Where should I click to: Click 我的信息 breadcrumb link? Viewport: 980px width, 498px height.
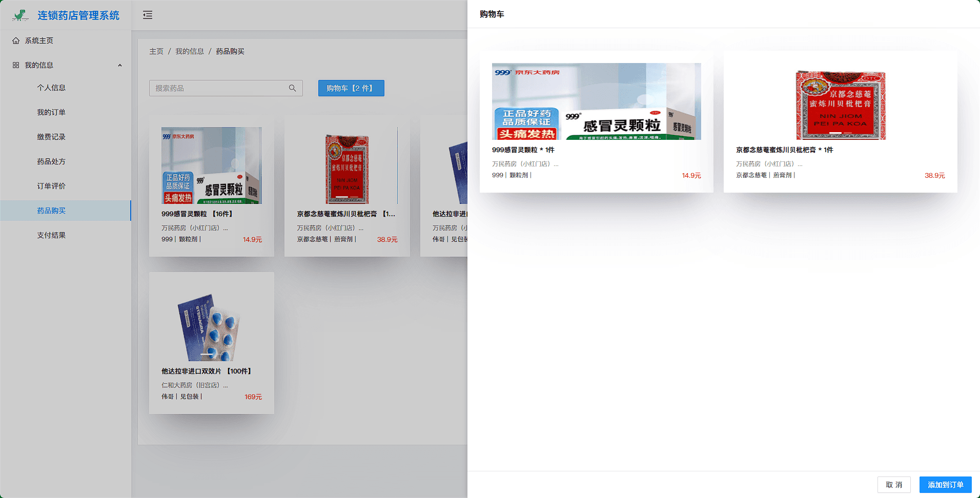point(190,51)
